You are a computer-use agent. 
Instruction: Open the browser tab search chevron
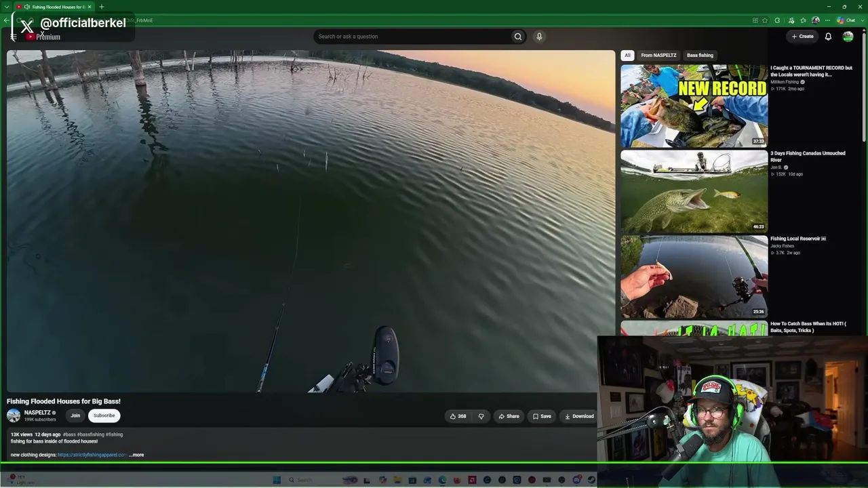pyautogui.click(x=6, y=7)
